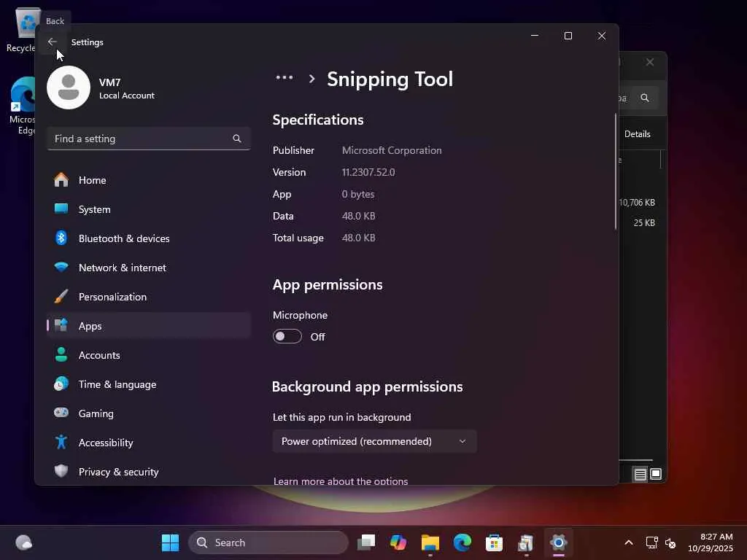Click the Personalization paintbrush icon
The height and width of the screenshot is (560, 747).
pos(61,296)
